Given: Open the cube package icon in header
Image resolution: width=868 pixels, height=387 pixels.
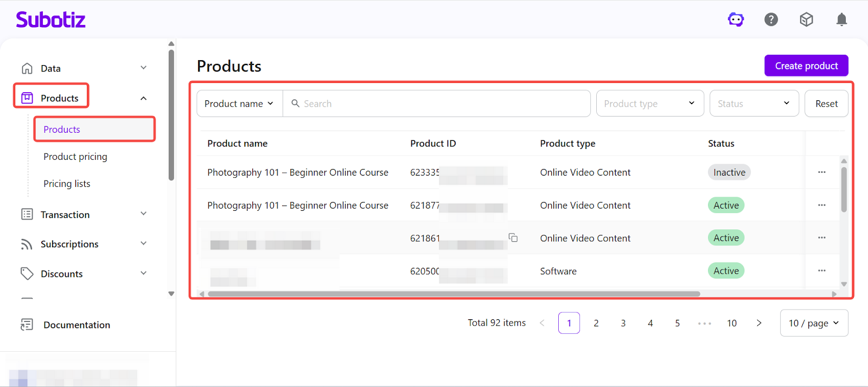Looking at the screenshot, I should pos(806,20).
